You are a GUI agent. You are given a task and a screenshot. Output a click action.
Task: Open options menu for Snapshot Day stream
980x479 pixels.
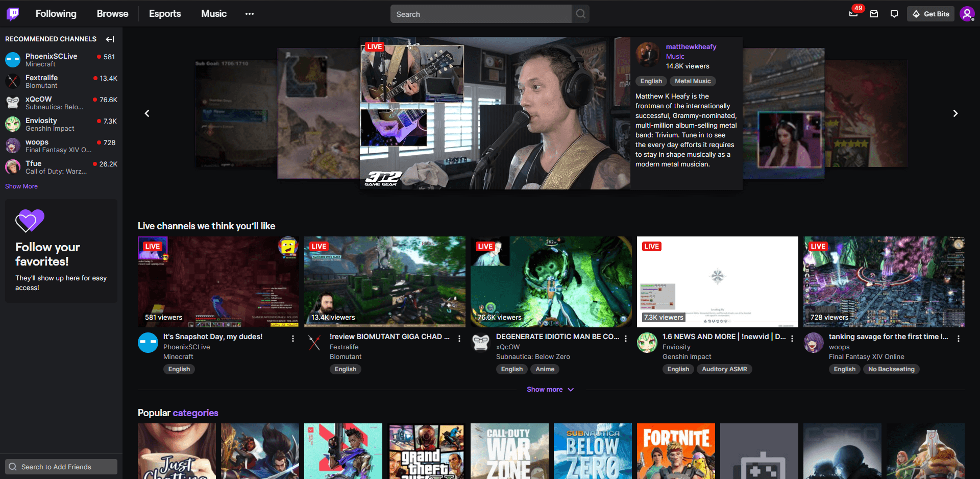coord(293,339)
